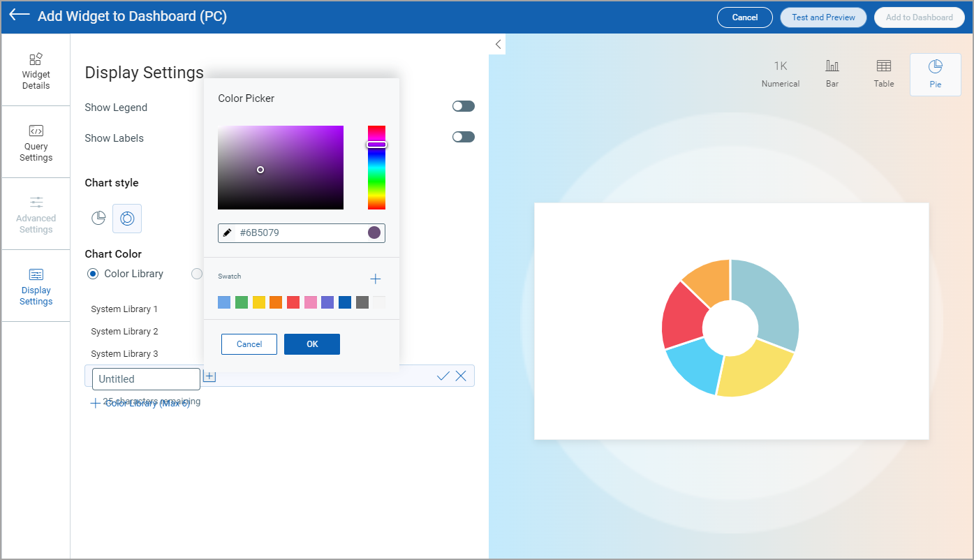Open the Widget Details panel
Viewport: 974px width, 560px height.
click(36, 71)
